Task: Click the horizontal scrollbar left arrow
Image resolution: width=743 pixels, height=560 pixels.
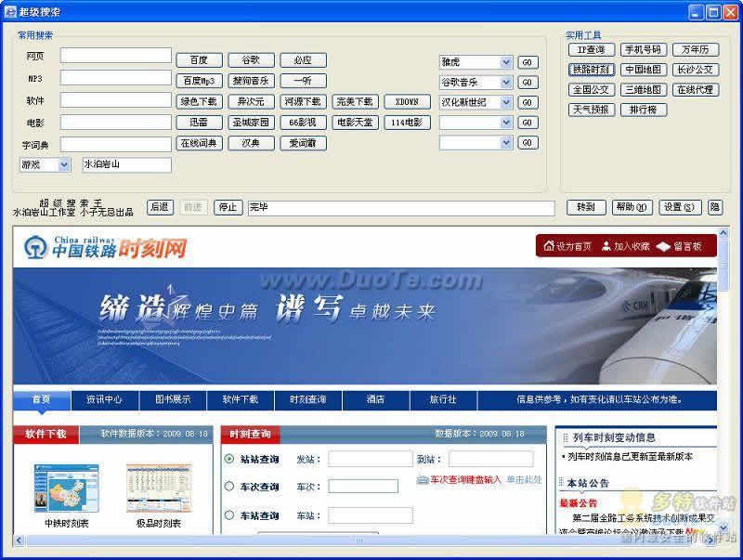Action: pyautogui.click(x=19, y=540)
